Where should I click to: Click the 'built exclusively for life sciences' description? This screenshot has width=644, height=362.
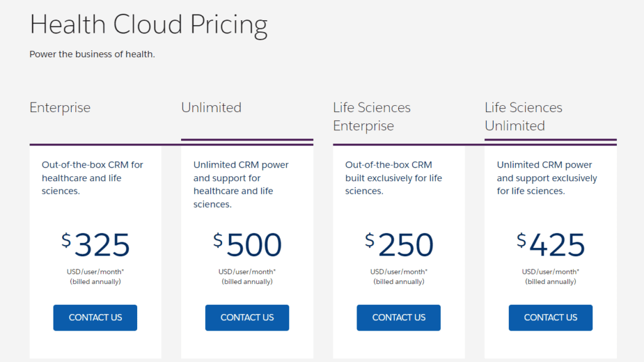[x=394, y=178]
